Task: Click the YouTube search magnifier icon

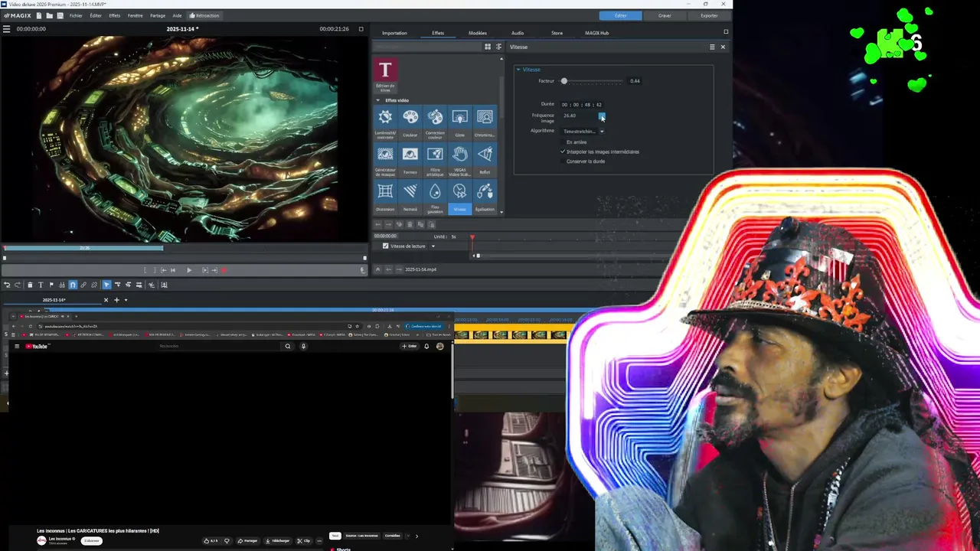Action: [x=288, y=346]
